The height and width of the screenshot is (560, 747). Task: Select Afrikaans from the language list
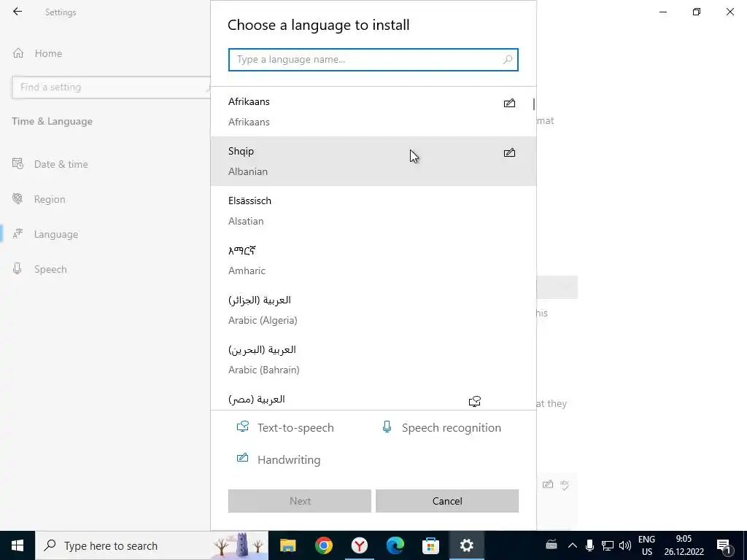tap(373, 112)
